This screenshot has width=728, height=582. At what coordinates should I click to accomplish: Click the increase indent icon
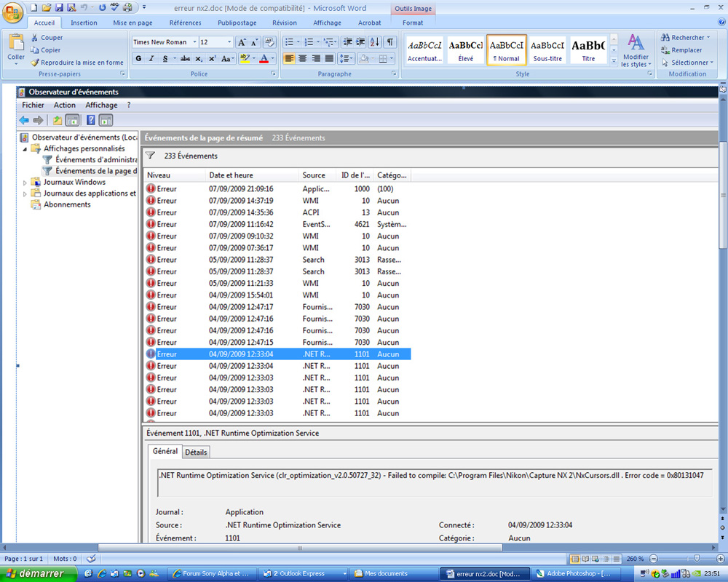(360, 42)
